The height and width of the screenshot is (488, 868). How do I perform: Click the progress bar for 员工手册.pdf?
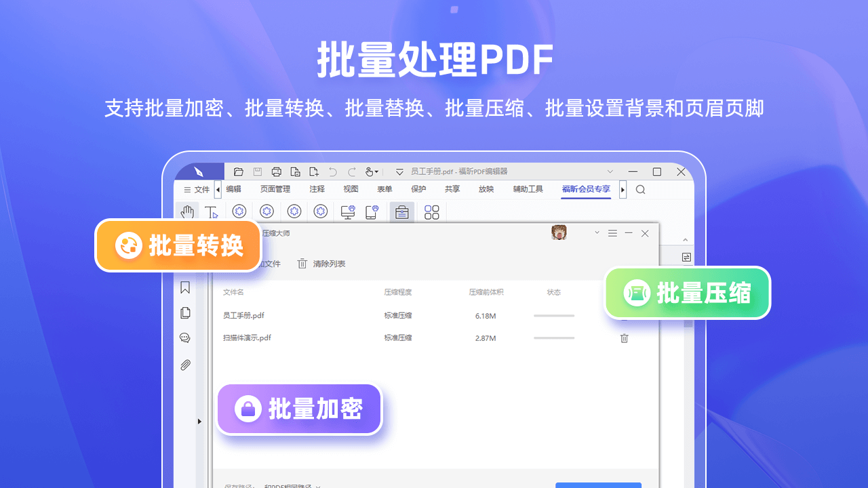553,315
